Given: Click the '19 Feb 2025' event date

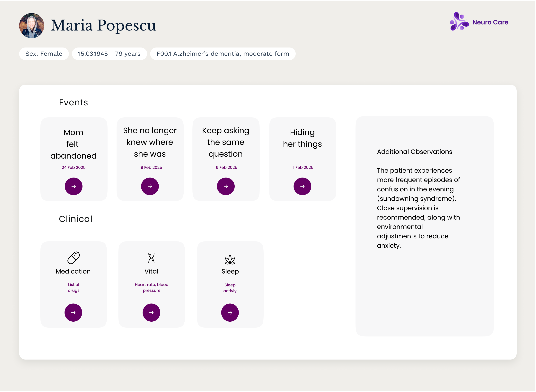Looking at the screenshot, I should coord(150,168).
